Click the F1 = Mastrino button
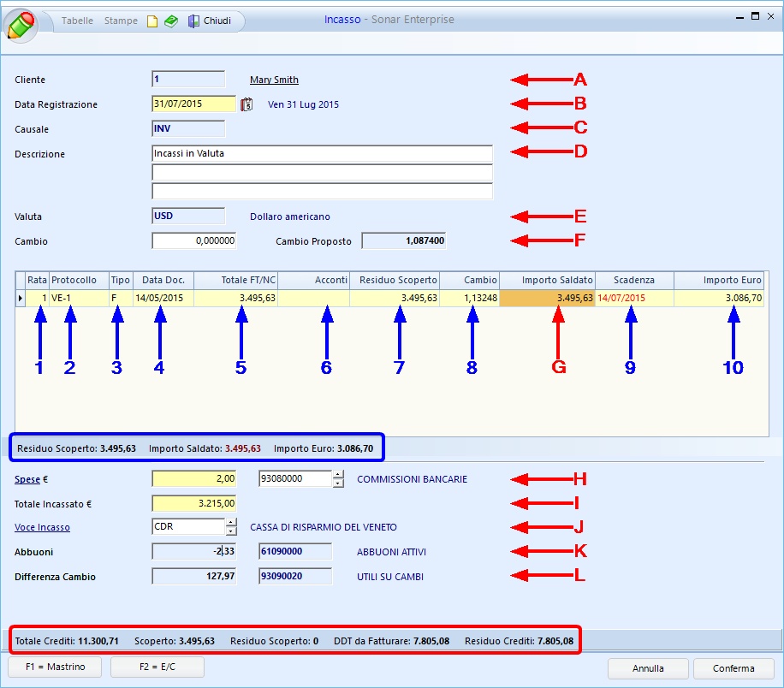This screenshot has height=688, width=784. tap(55, 667)
